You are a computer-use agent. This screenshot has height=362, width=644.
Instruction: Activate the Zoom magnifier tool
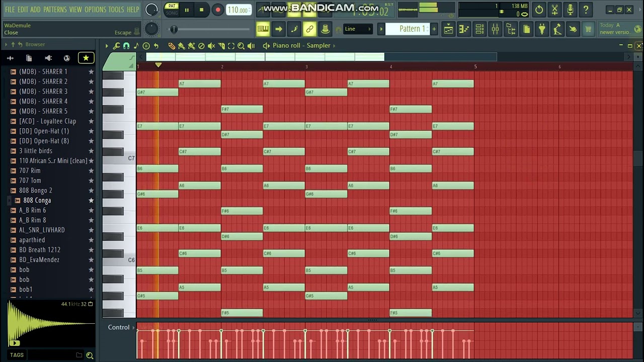click(x=241, y=46)
